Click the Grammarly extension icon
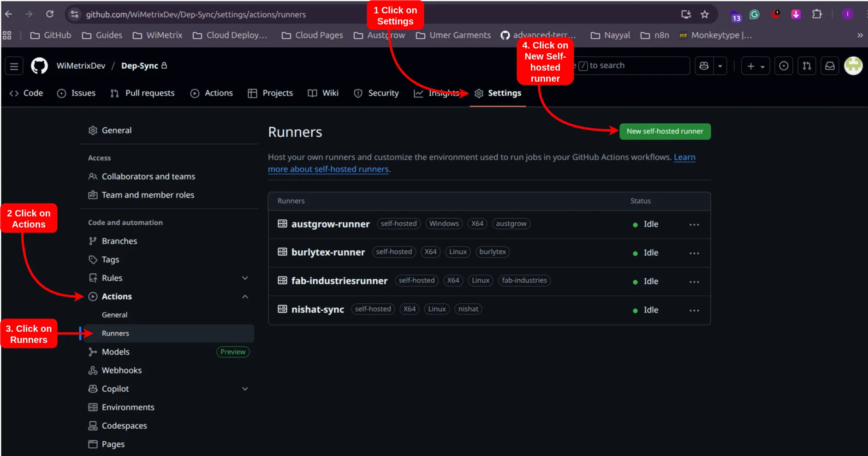The image size is (868, 456). pyautogui.click(x=755, y=14)
